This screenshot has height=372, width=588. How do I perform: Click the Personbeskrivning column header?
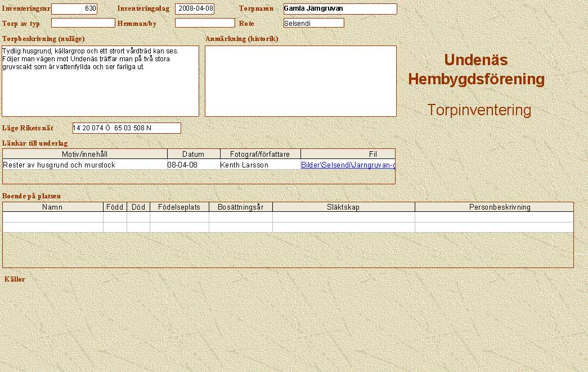[x=493, y=207]
